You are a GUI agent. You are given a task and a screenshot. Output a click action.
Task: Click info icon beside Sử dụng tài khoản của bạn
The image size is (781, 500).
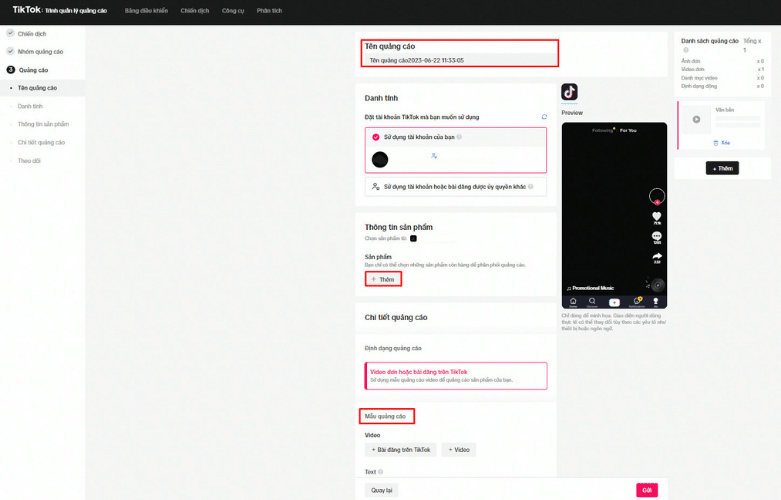tap(459, 137)
